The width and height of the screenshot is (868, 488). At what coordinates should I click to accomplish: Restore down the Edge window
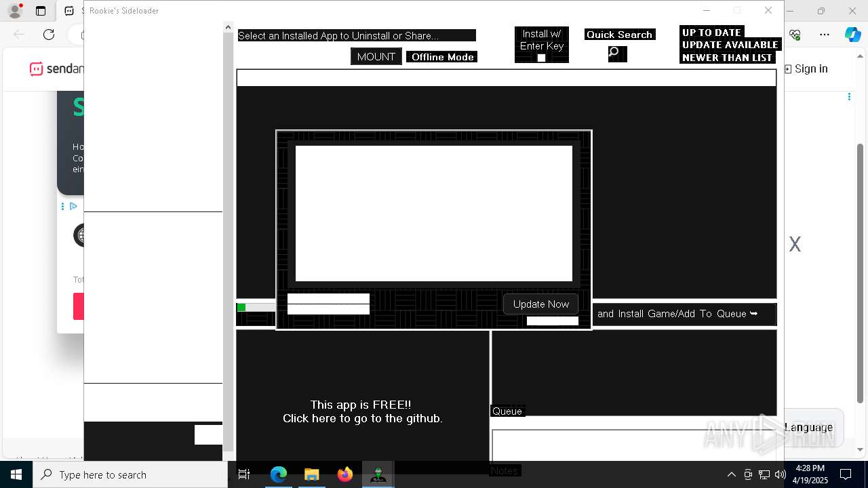(821, 11)
